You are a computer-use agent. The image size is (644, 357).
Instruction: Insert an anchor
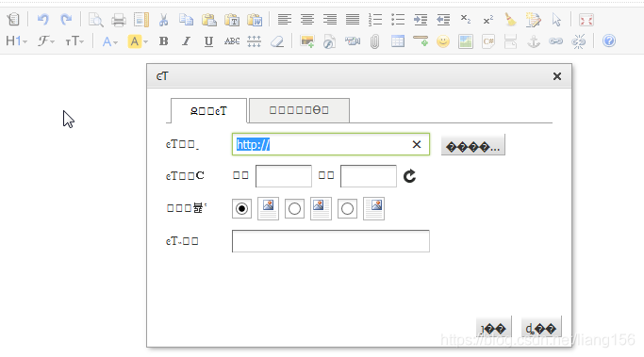pyautogui.click(x=534, y=41)
